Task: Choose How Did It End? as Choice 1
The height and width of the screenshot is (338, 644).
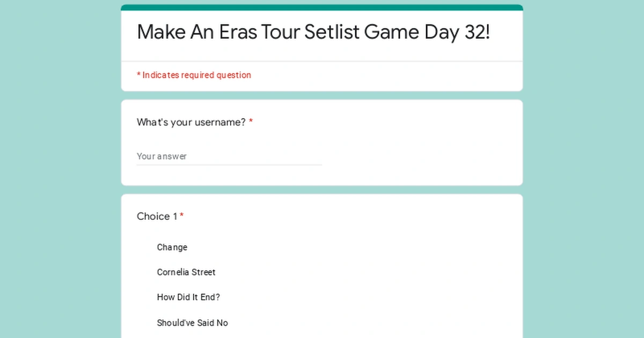Action: (143, 297)
